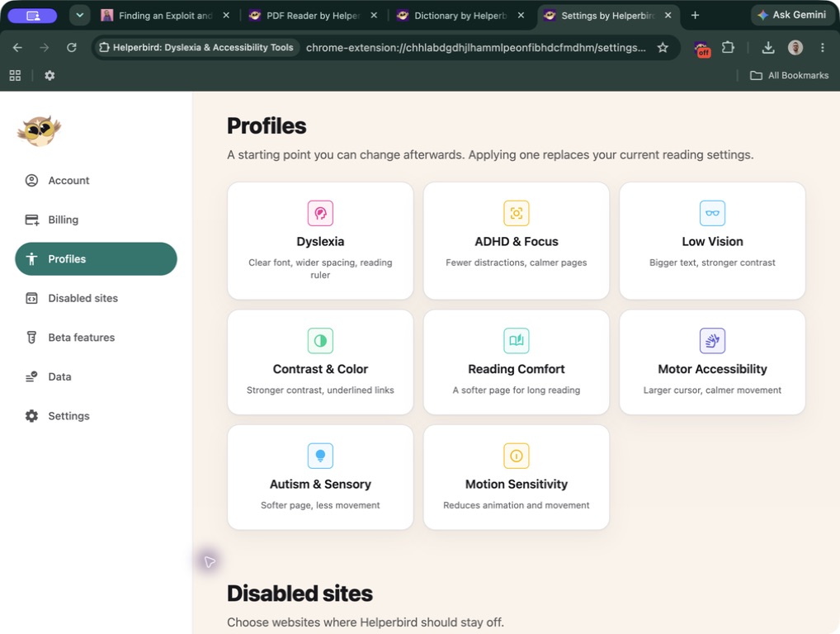Open the apps grid icon in bookmarks bar
Screen dimensions: 840x634
click(x=15, y=76)
